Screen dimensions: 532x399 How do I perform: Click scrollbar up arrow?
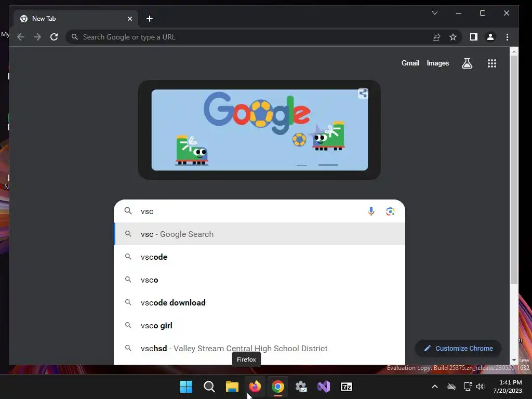tap(514, 51)
